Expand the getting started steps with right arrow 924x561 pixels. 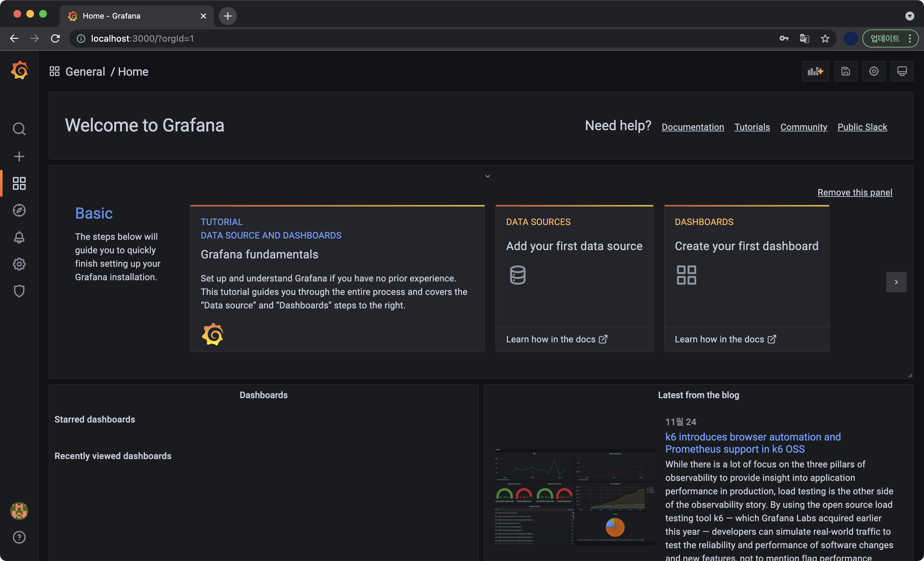tap(896, 282)
